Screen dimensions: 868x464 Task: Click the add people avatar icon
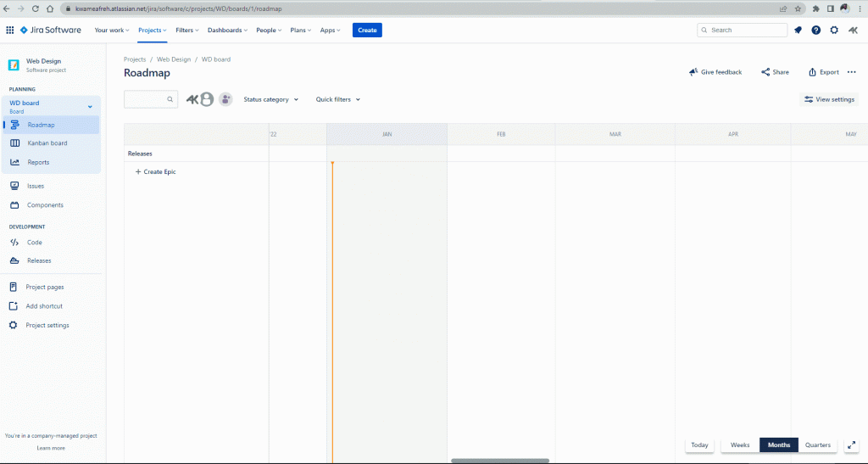pos(225,99)
